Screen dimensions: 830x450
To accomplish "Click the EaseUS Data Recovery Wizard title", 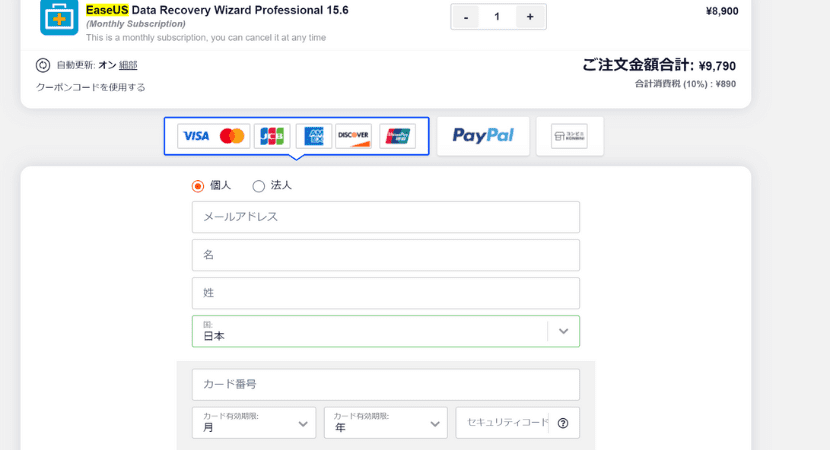I will coord(217,10).
